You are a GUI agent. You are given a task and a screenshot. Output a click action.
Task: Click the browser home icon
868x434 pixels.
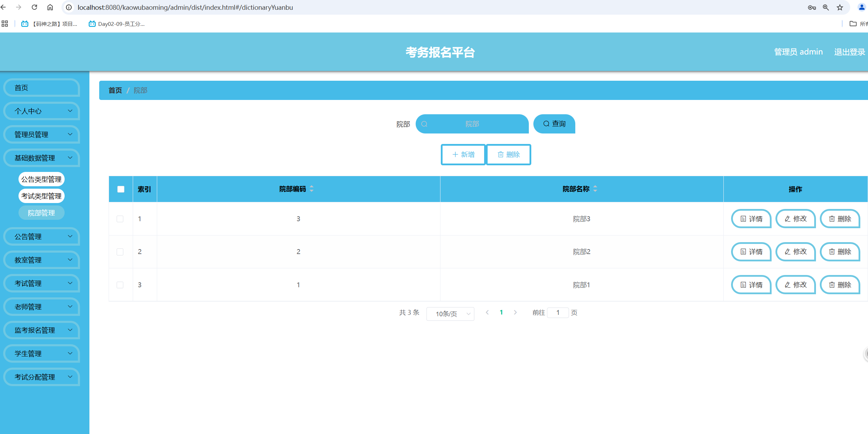50,7
